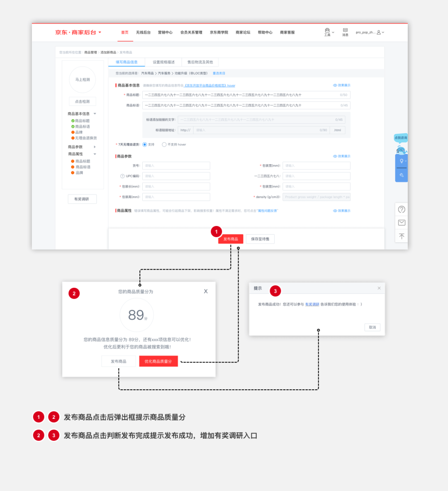Click the user account avatar icon
This screenshot has height=491, width=448.
(x=378, y=32)
